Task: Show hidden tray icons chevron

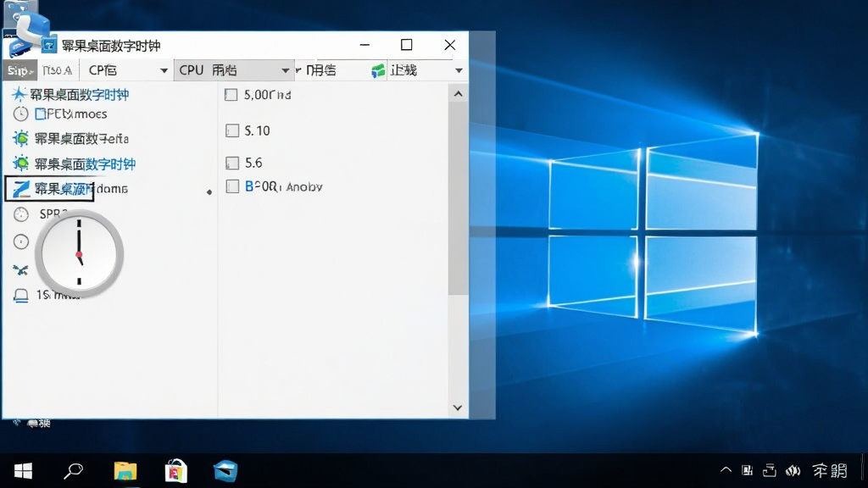Action: (x=726, y=470)
